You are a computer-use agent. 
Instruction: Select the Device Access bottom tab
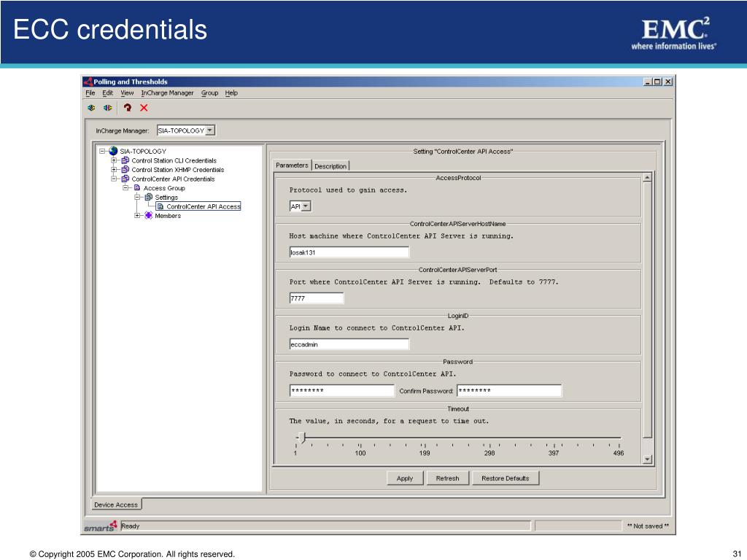pos(116,505)
